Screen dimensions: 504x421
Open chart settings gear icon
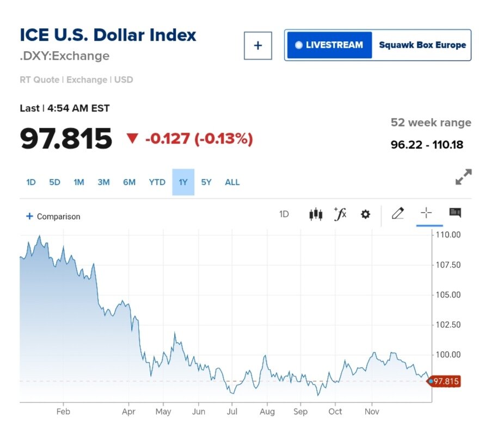pyautogui.click(x=365, y=214)
